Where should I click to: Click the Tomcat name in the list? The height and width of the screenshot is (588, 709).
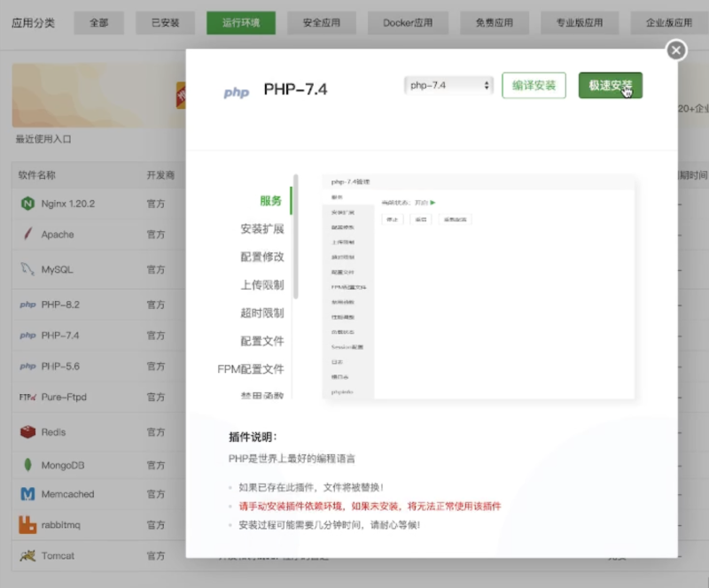pyautogui.click(x=58, y=555)
